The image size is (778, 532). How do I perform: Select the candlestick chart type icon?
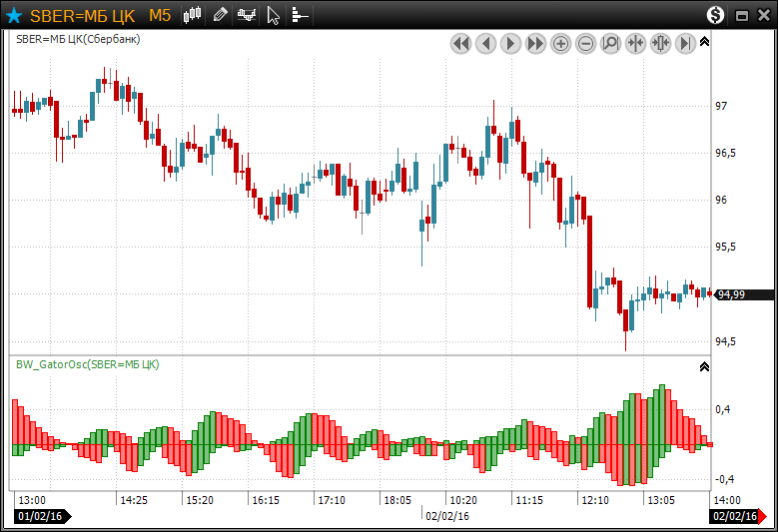pos(193,15)
